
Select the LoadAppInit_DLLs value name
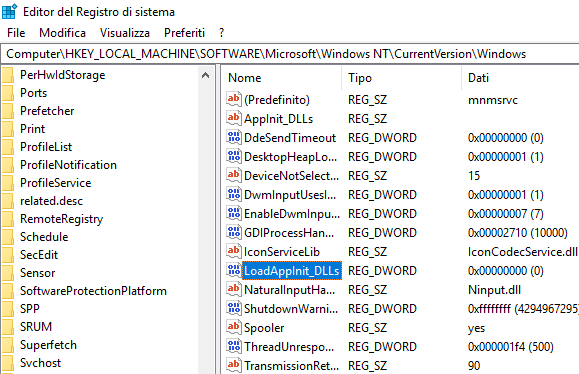point(292,271)
